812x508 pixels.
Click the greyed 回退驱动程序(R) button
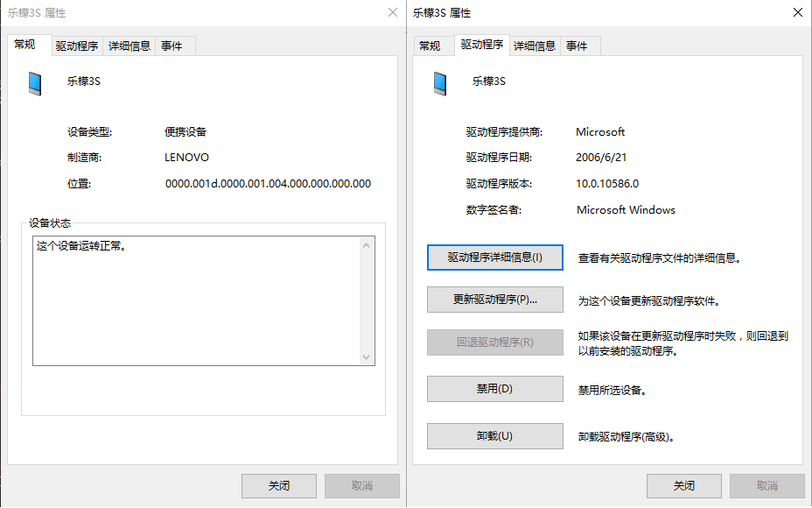495,342
